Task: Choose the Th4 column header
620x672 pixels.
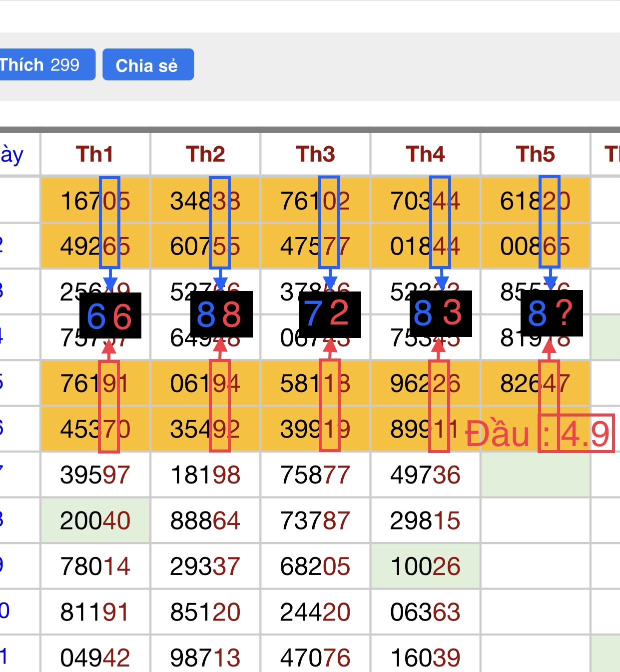Action: coord(425,154)
